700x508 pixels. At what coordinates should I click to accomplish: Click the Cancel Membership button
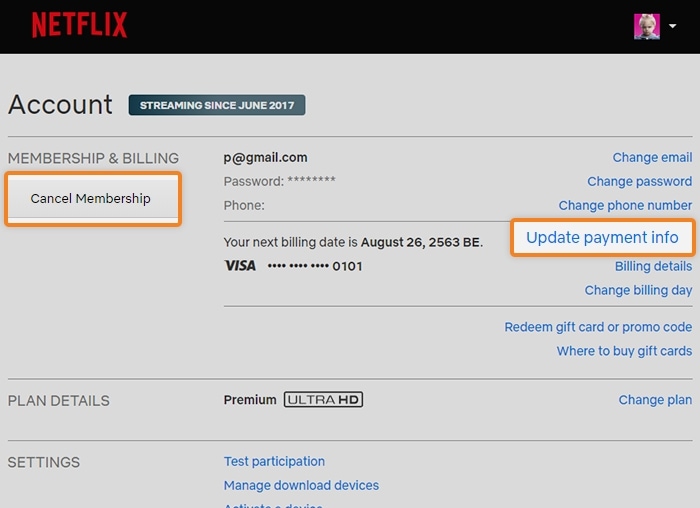(93, 199)
